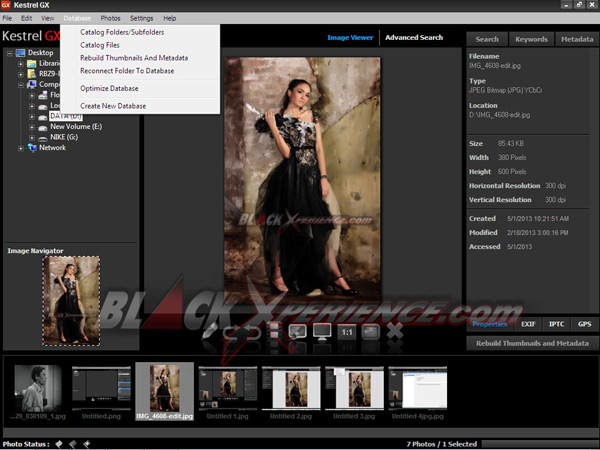Click the New Volume (E:) drive icon

coord(43,127)
